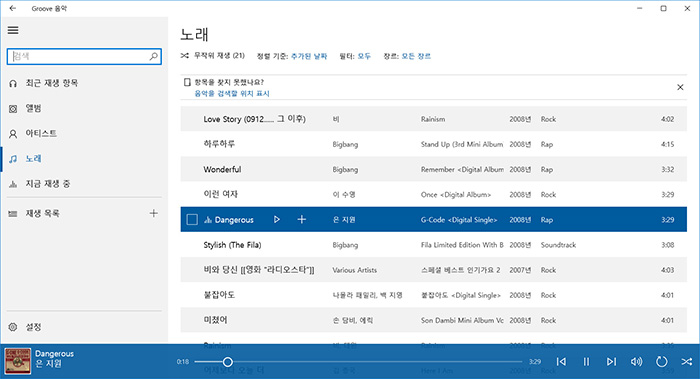This screenshot has height=379, width=700.
Task: Toggle repeat mode
Action: (661, 362)
